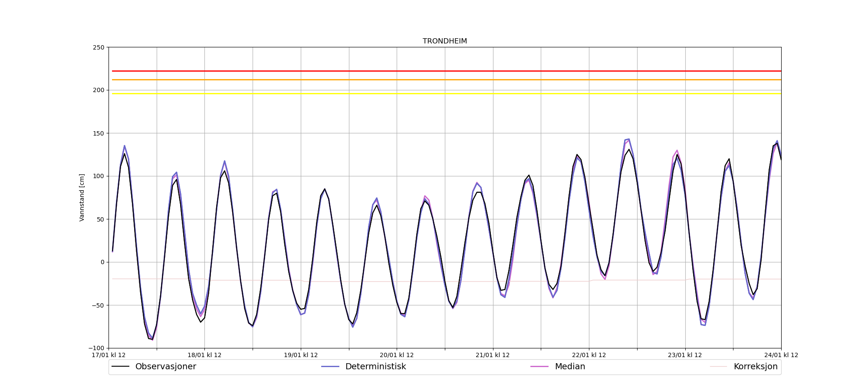Click the Korreksjon legend label
Viewport: 868px width, 391px height.
[x=755, y=367]
